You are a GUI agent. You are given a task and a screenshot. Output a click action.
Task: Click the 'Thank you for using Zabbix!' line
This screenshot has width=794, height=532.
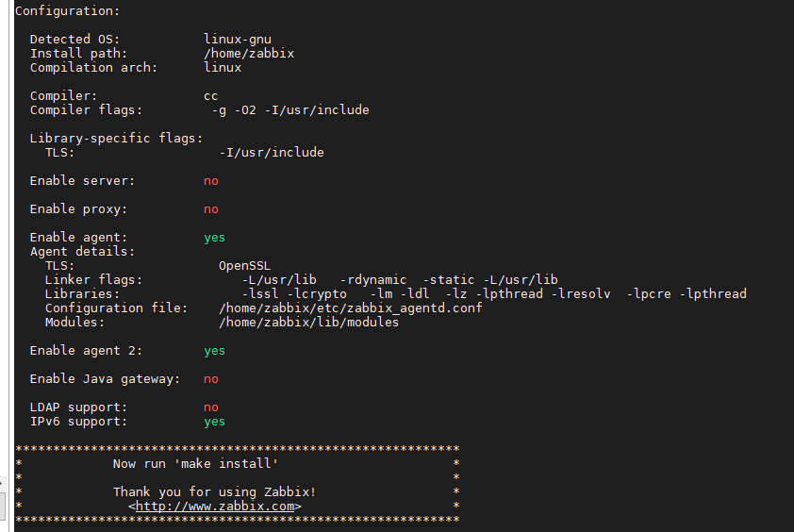click(x=215, y=492)
